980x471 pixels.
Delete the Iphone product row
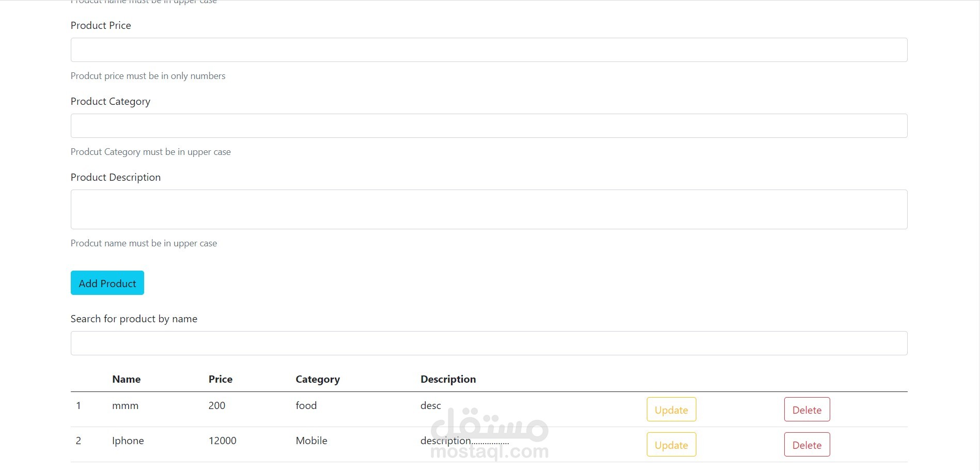(806, 445)
